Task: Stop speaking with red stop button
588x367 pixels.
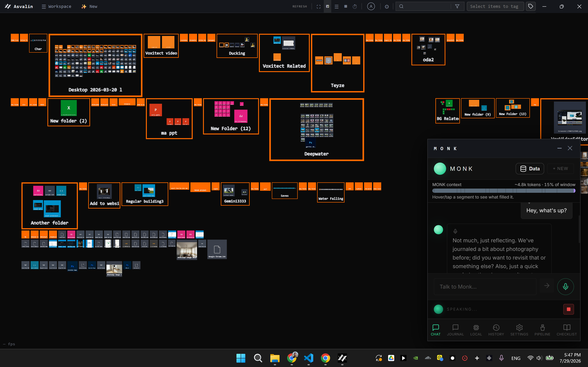Action: click(568, 309)
